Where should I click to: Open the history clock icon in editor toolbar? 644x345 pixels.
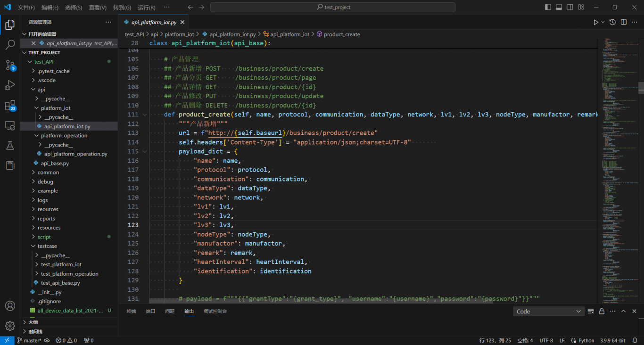[x=612, y=22]
